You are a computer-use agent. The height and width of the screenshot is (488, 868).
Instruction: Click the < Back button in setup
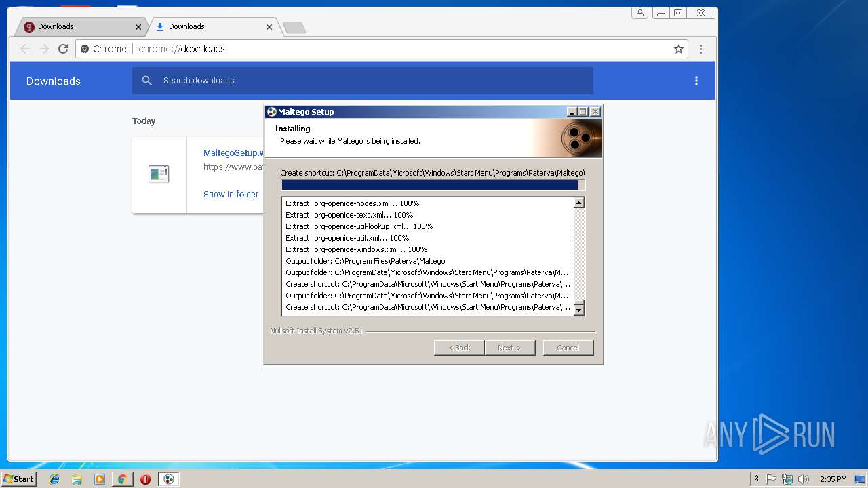click(x=459, y=348)
